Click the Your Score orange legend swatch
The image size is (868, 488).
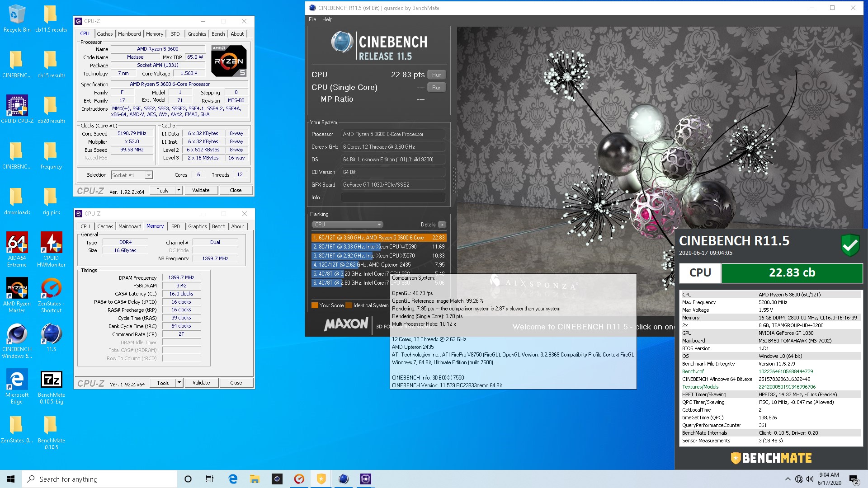point(315,305)
